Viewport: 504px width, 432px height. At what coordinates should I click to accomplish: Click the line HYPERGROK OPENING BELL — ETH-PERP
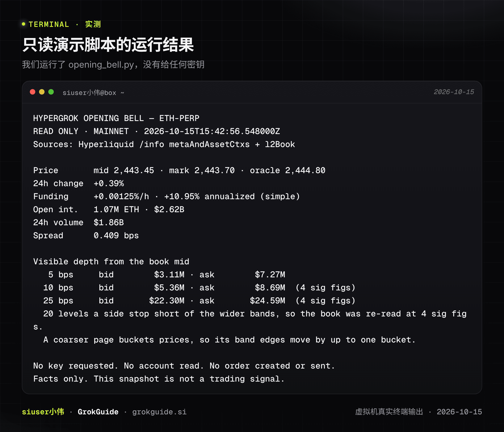(x=116, y=118)
